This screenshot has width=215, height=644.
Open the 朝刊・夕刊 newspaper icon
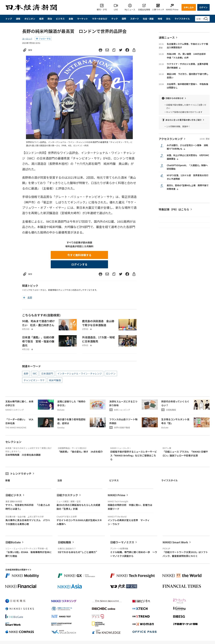pos(102,6)
